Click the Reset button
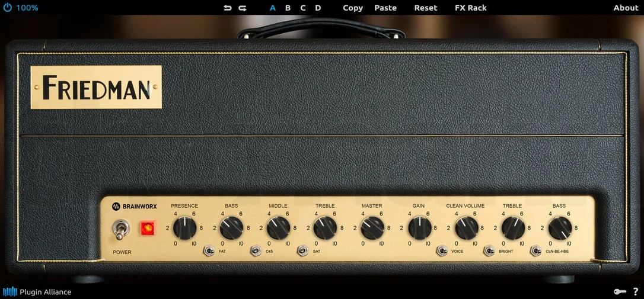This screenshot has height=299, width=644. point(426,8)
